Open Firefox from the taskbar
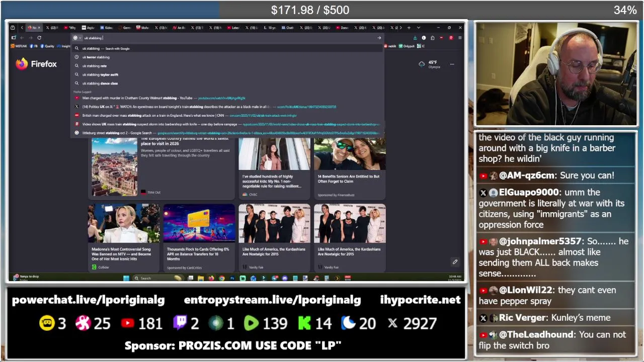 (211, 278)
